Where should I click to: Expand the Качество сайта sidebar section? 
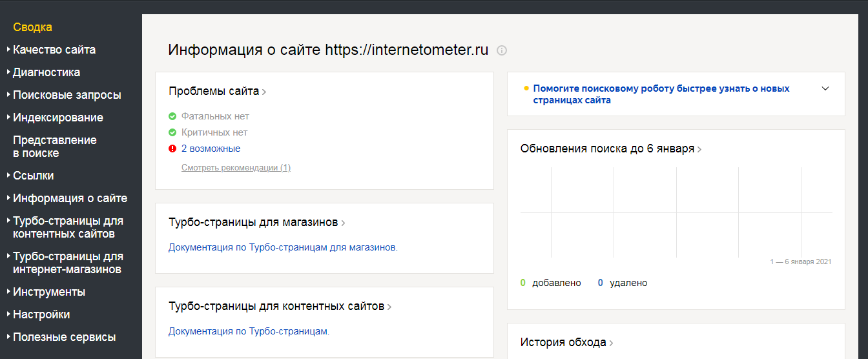(54, 50)
